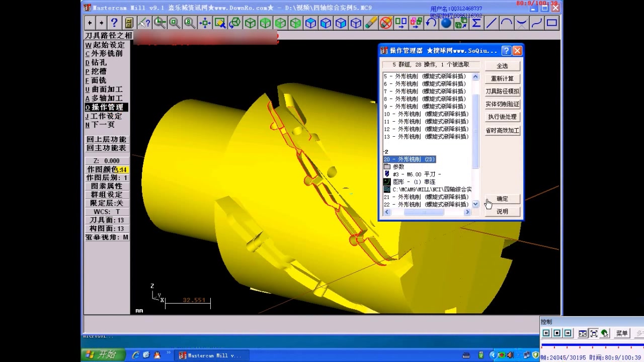The width and height of the screenshot is (644, 362).
Task: Click the 实体切削验证 verify button
Action: click(x=502, y=104)
